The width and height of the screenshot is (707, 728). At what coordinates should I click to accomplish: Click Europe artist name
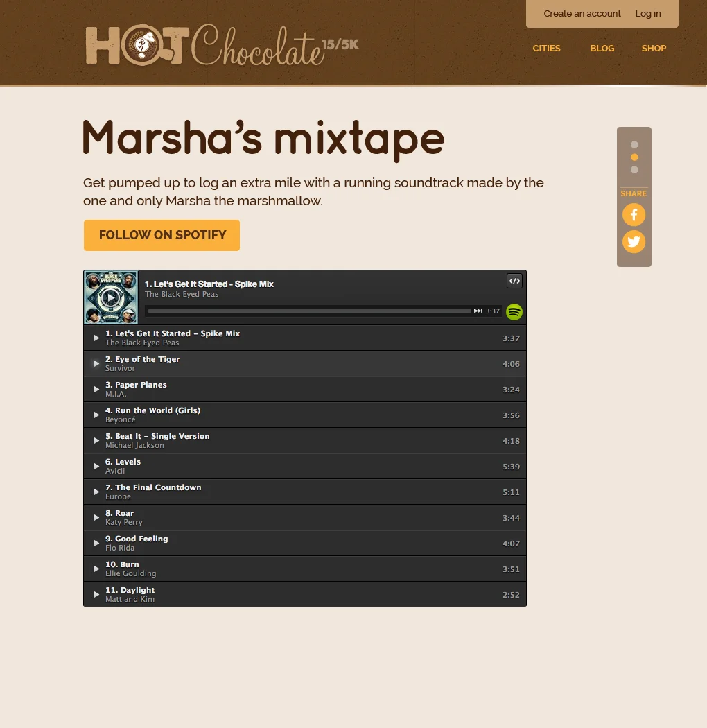[x=118, y=497]
